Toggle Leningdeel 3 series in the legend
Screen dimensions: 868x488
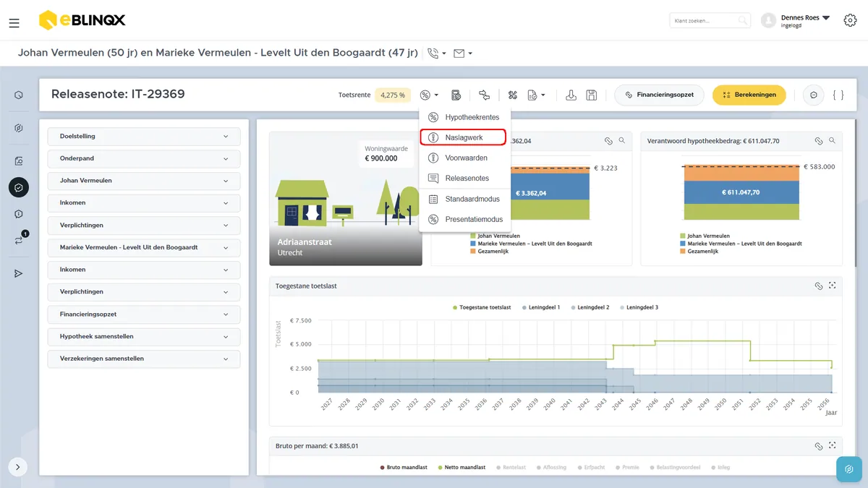[x=639, y=307]
